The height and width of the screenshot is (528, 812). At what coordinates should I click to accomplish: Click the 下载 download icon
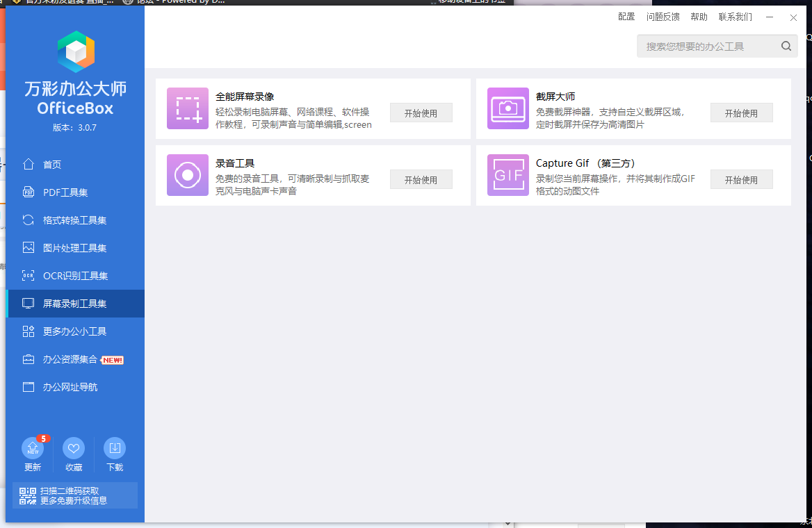click(115, 448)
